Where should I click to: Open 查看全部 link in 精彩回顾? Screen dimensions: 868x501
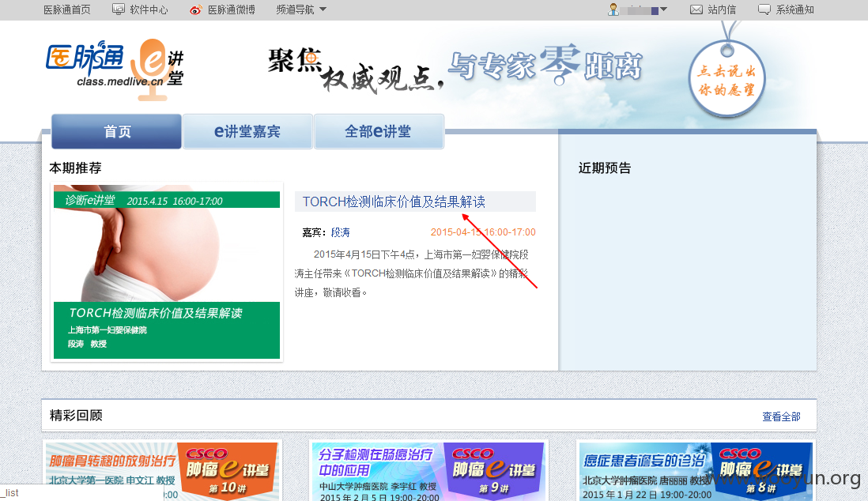click(x=781, y=417)
